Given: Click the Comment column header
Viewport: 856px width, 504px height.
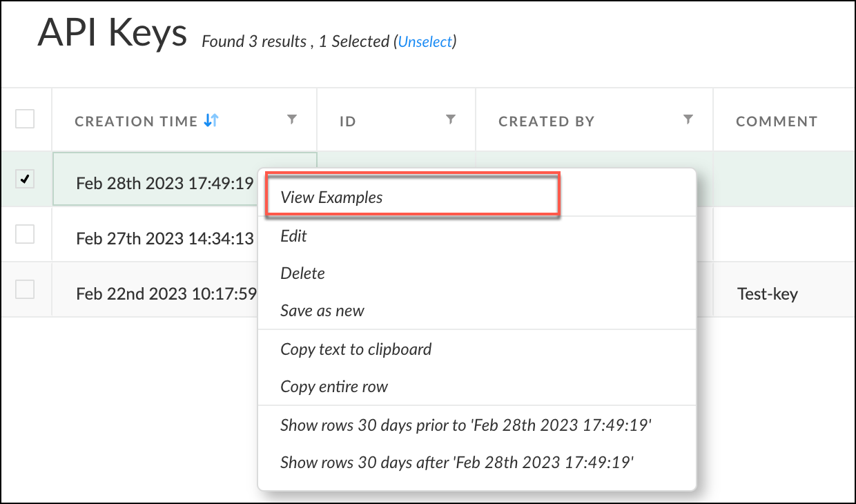Looking at the screenshot, I should [777, 122].
